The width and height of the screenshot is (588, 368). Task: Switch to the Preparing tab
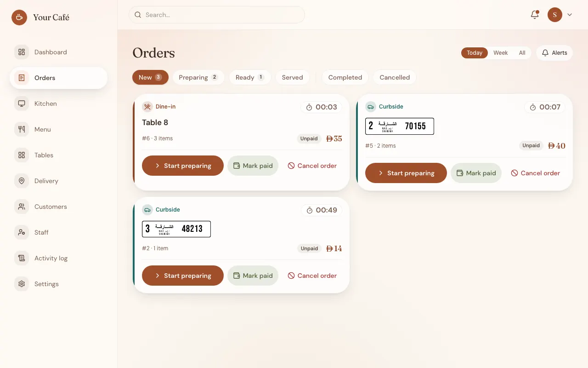pos(198,77)
